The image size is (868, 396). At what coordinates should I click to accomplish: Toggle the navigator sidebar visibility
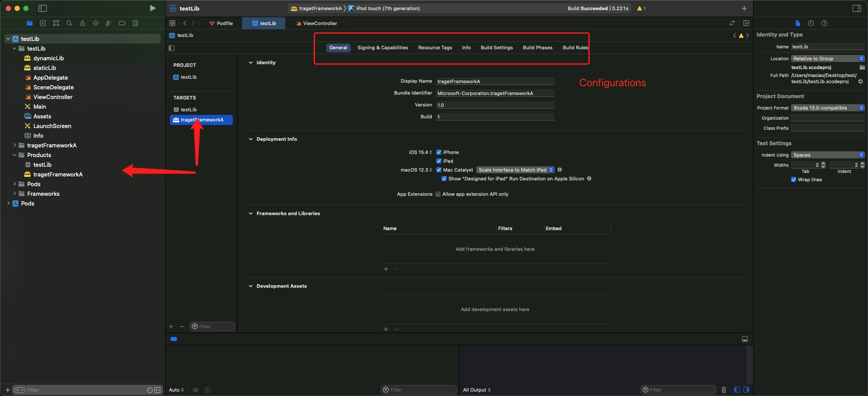pos(43,8)
